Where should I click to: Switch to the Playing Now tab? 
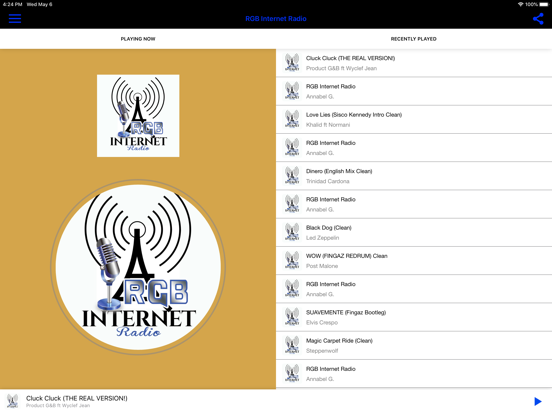[x=138, y=39]
